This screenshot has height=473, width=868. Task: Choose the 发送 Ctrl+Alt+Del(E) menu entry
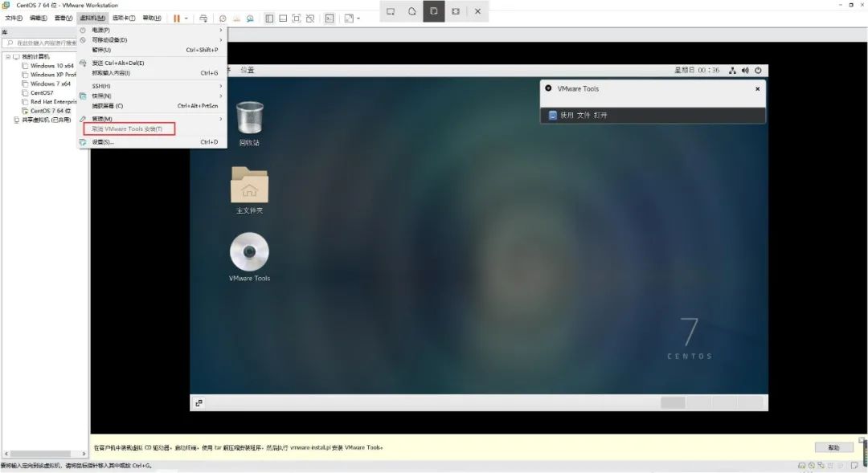(x=152, y=63)
